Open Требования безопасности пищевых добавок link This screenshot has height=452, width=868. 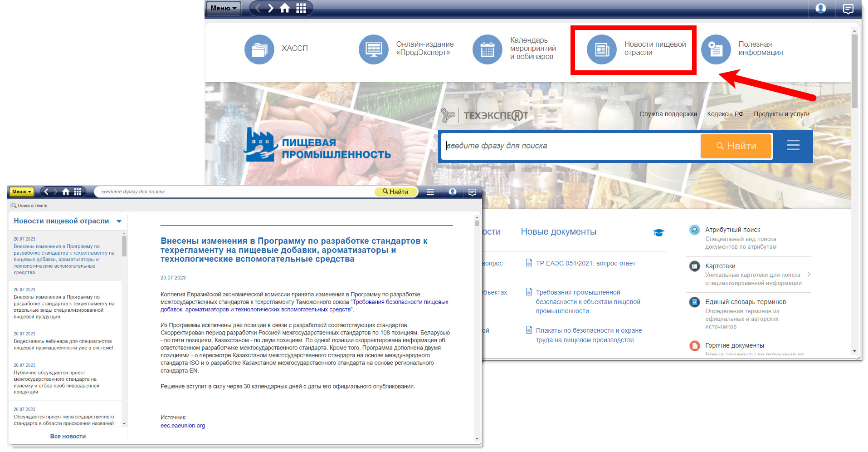pos(304,306)
